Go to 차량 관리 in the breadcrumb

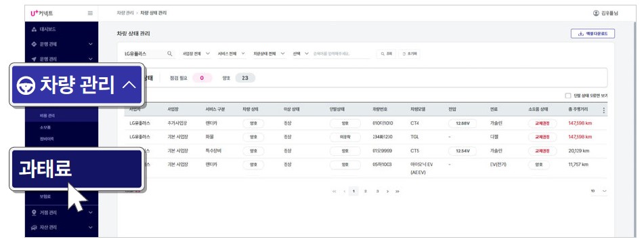(125, 13)
